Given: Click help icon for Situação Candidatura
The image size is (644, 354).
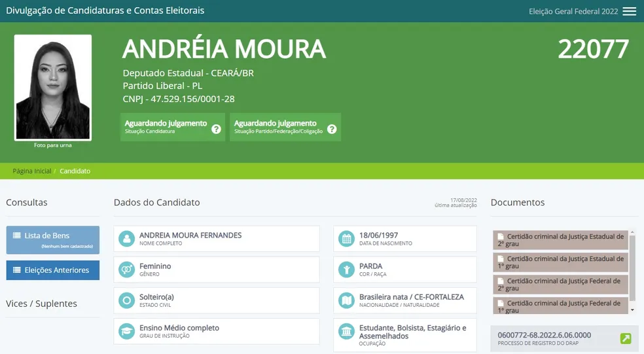Looking at the screenshot, I should [216, 129].
